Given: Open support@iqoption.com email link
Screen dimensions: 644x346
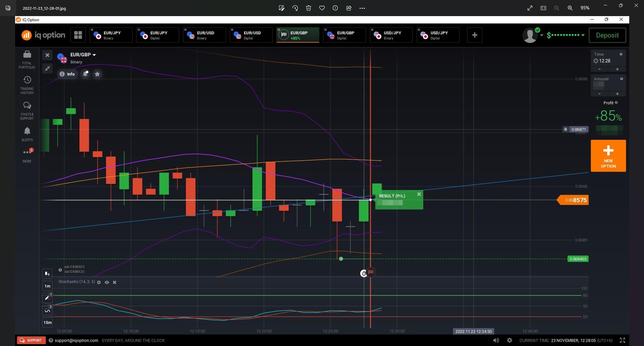Looking at the screenshot, I should coord(76,340).
